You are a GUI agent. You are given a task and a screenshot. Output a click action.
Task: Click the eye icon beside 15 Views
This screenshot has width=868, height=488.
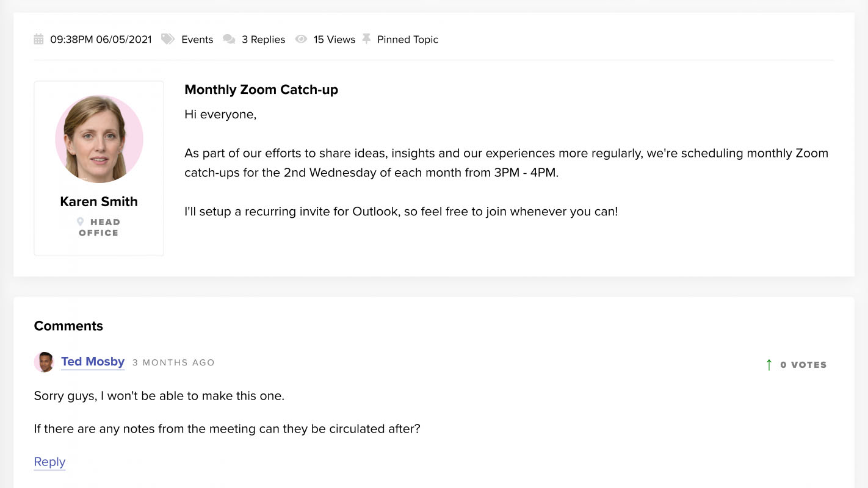tap(301, 39)
